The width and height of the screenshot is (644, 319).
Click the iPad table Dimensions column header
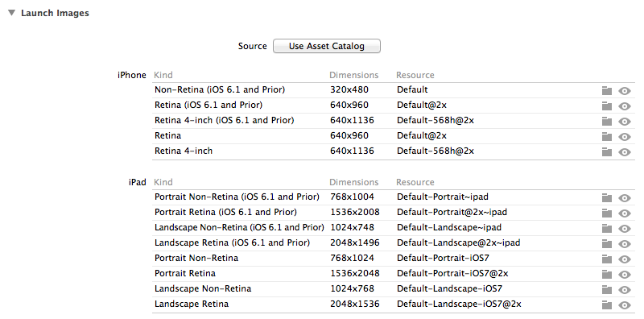(x=353, y=182)
